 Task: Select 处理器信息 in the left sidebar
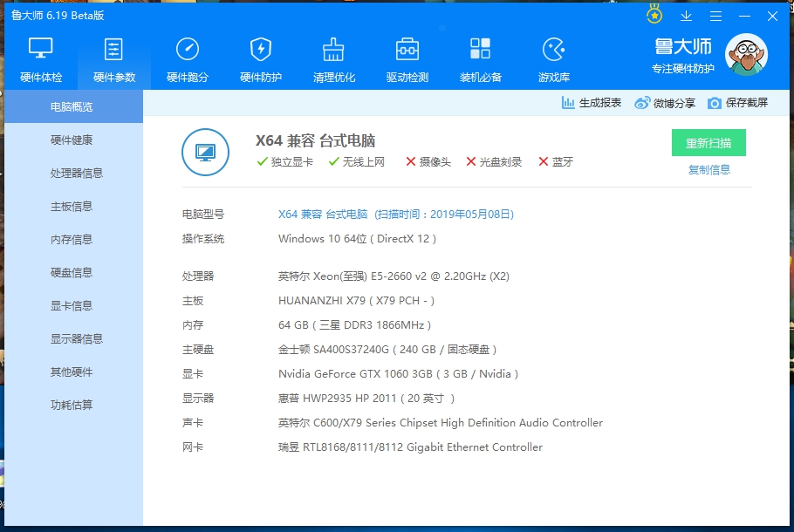pos(77,173)
